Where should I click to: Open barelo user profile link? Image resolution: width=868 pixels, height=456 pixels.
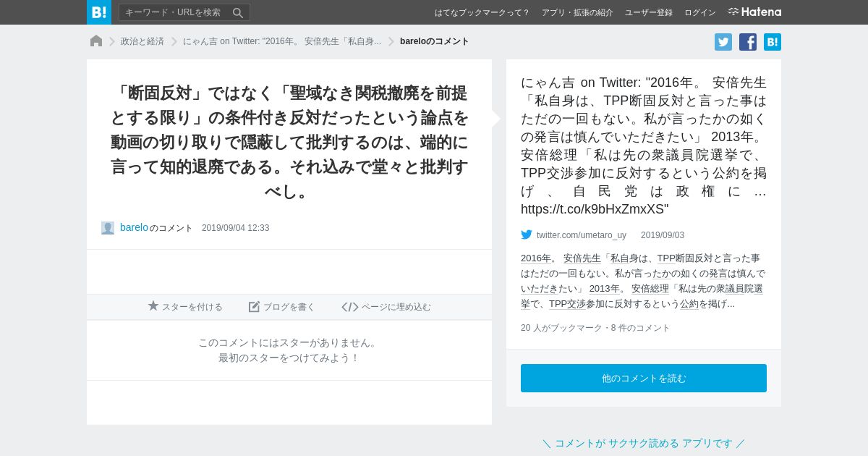pyautogui.click(x=134, y=227)
